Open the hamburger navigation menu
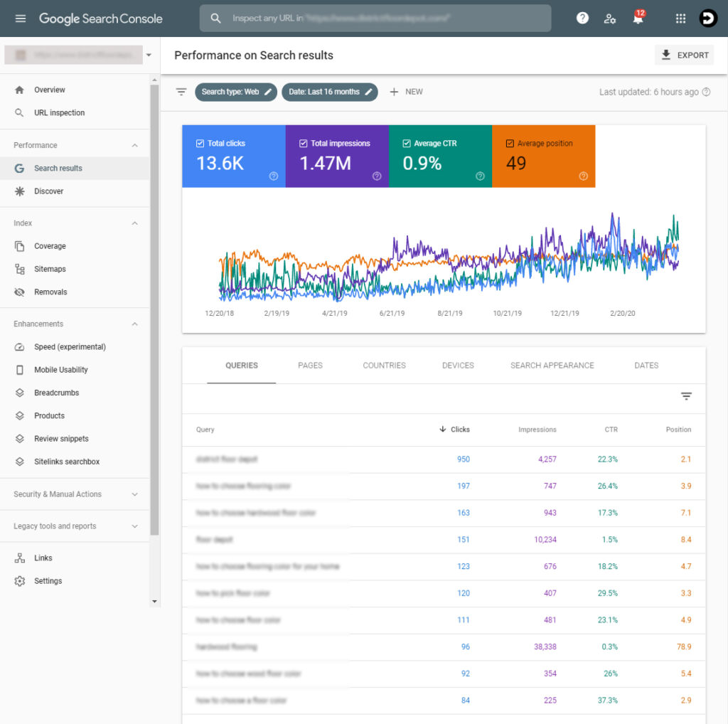Image resolution: width=728 pixels, height=724 pixels. point(21,18)
